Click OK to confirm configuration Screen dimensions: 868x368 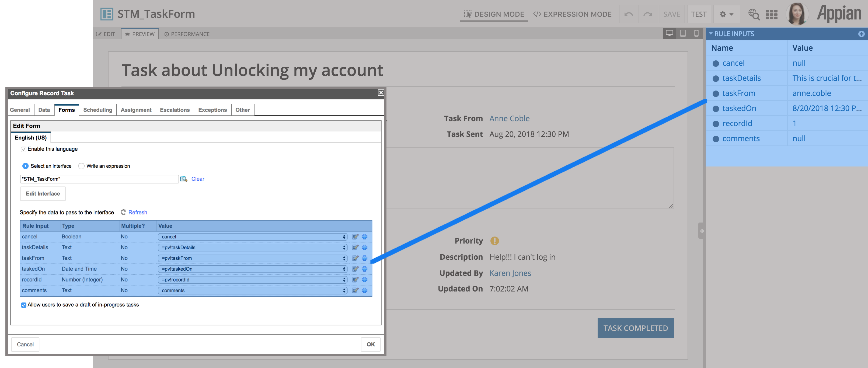pos(370,344)
